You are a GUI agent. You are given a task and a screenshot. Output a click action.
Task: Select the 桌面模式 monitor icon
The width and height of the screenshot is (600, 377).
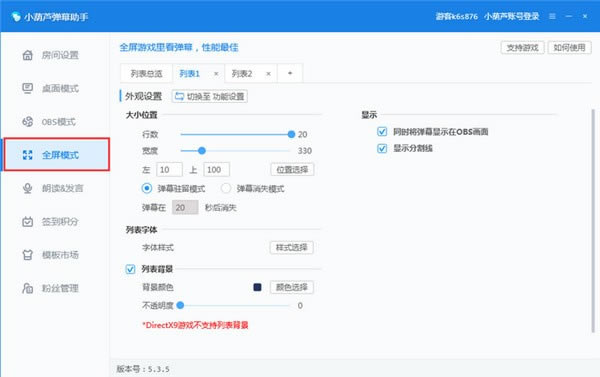[x=27, y=88]
